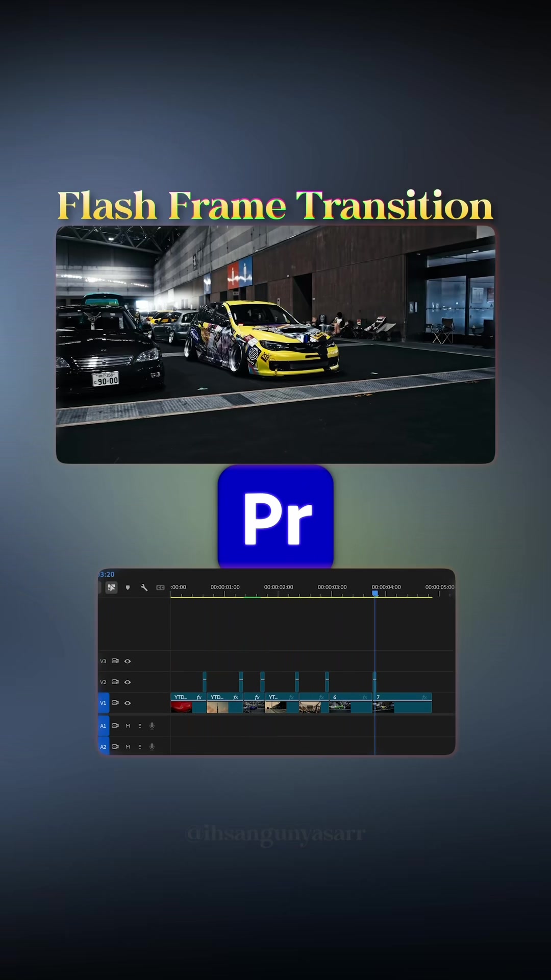Select clip labeled 7 on V1
Viewport: 551px width, 980px height.
403,703
